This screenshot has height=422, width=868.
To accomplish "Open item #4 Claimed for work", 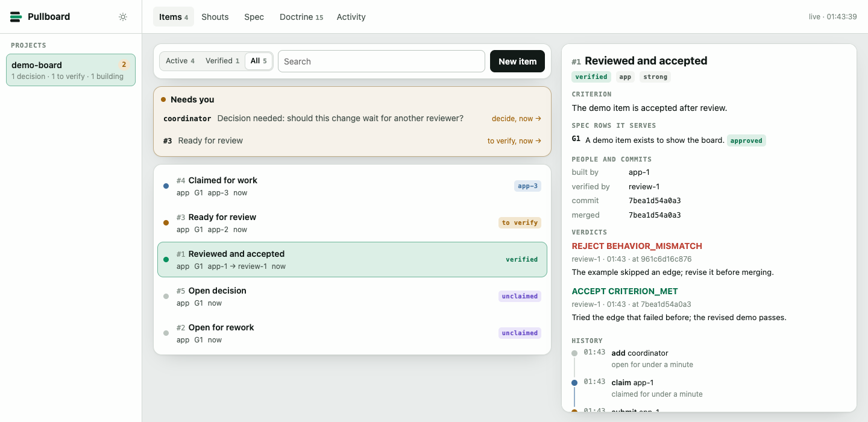I will tap(352, 186).
